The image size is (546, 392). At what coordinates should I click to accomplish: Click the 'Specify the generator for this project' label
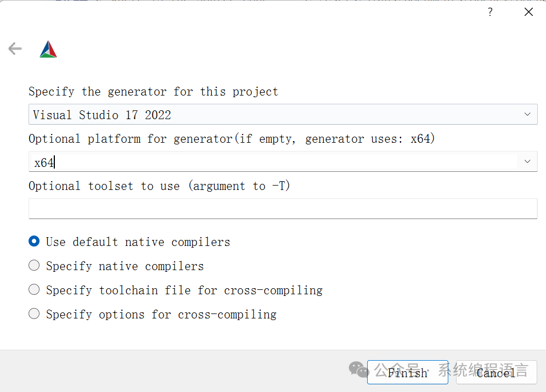(x=153, y=92)
